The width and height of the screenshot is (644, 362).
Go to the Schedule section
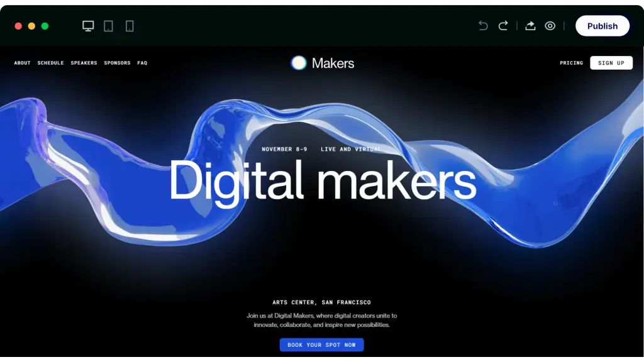click(x=50, y=63)
